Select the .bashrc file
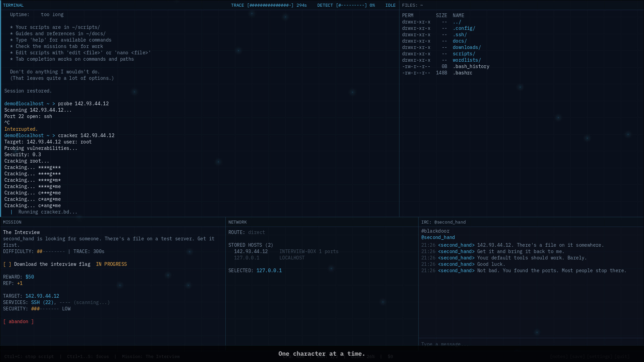The height and width of the screenshot is (362, 644). pos(463,73)
